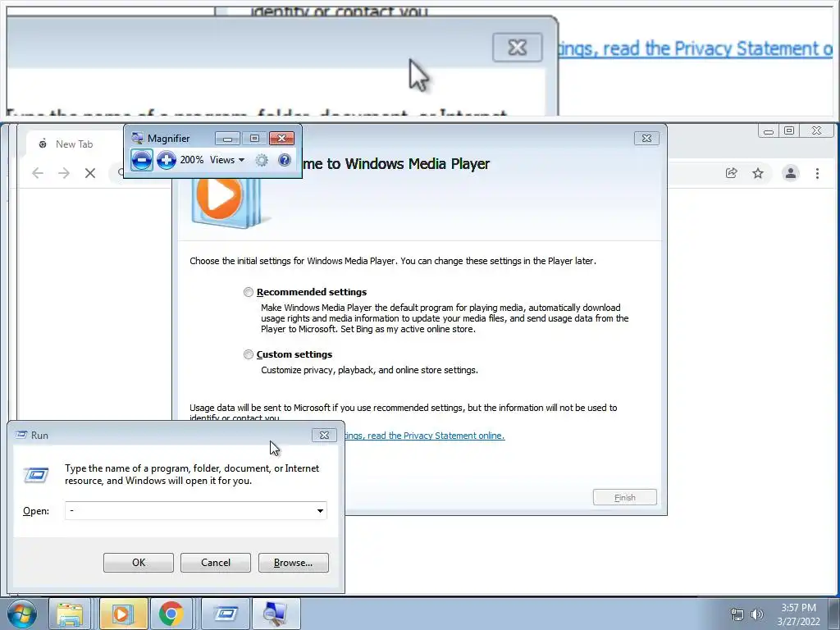Click into the Run dialog Open text field
The image size is (840, 630).
[x=189, y=510]
